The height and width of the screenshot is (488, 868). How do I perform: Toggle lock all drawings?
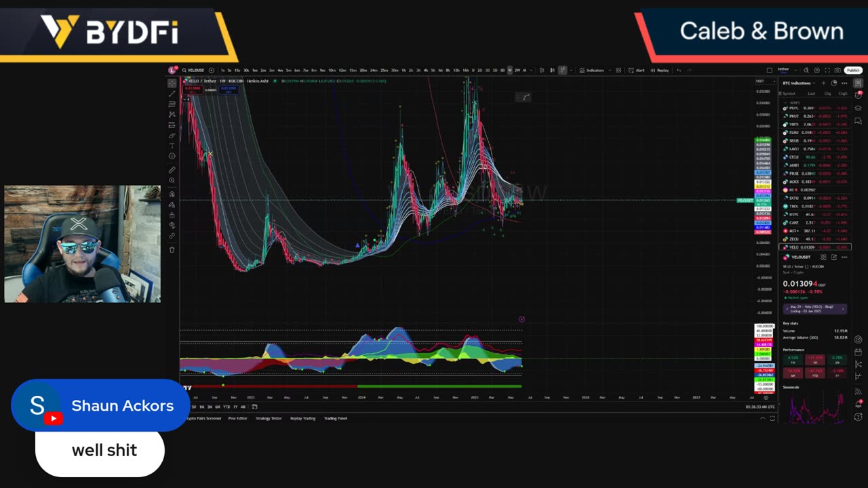coord(172,215)
